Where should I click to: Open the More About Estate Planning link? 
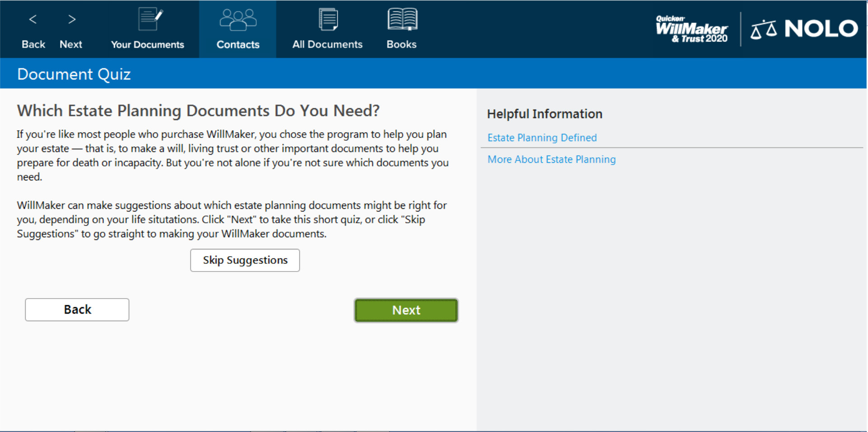[551, 159]
